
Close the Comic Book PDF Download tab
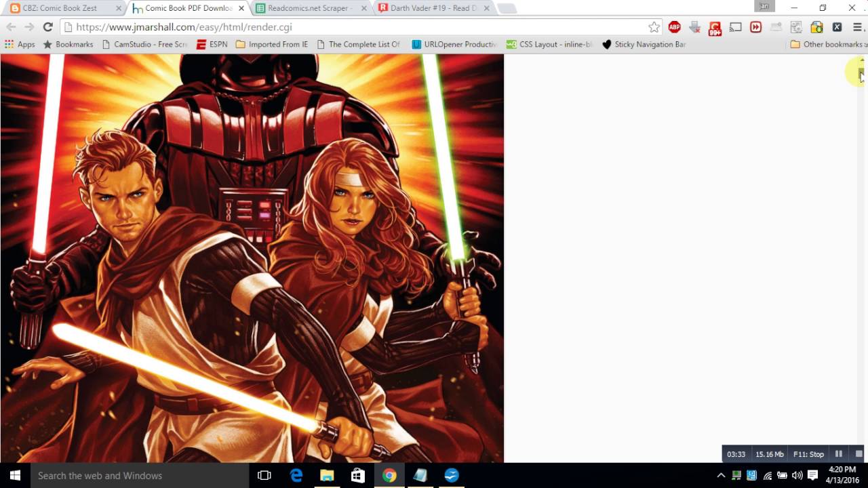click(x=241, y=8)
